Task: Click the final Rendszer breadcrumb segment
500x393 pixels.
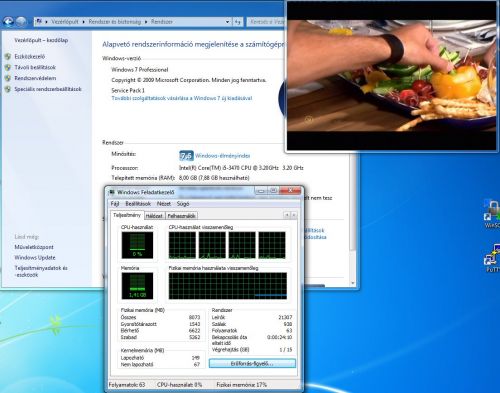Action: (162, 22)
